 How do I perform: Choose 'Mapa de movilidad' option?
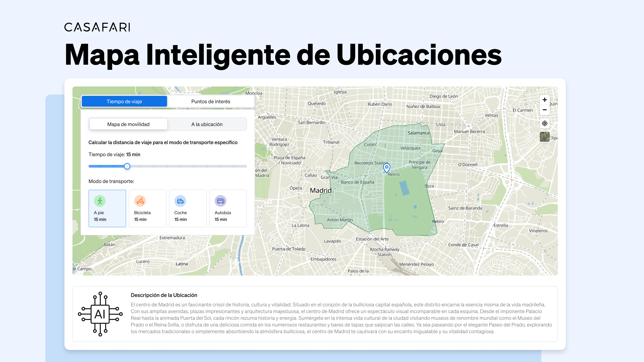128,124
